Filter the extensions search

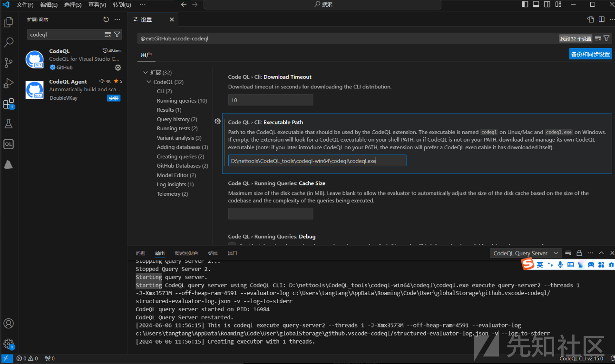[x=117, y=34]
